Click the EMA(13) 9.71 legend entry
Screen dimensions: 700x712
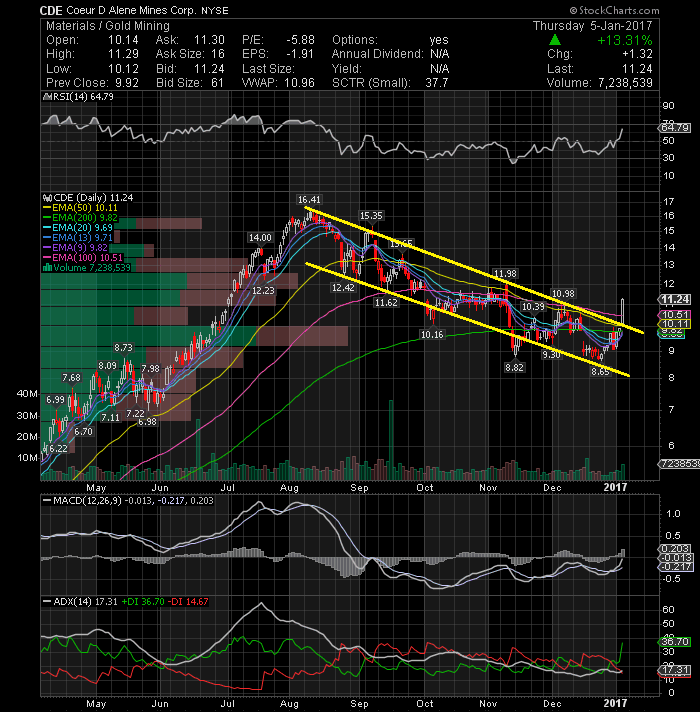point(78,237)
